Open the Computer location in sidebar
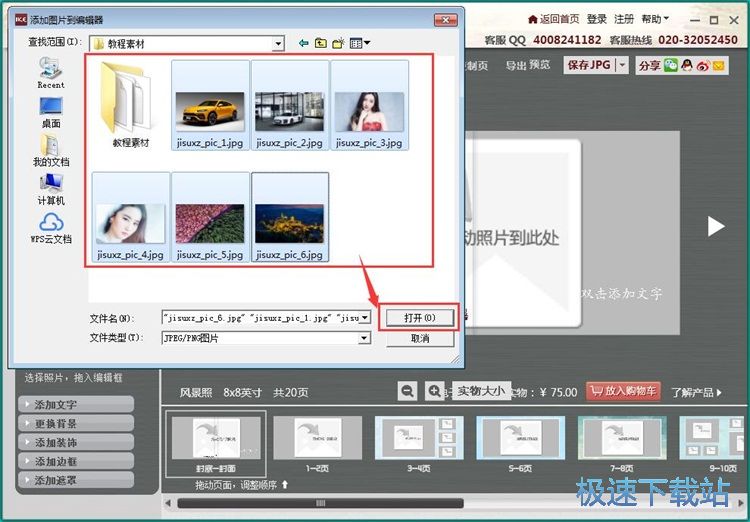The width and height of the screenshot is (750, 522). [x=50, y=188]
